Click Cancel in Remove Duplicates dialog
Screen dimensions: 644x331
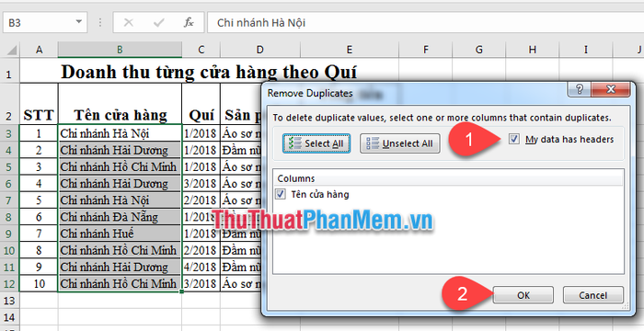592,295
